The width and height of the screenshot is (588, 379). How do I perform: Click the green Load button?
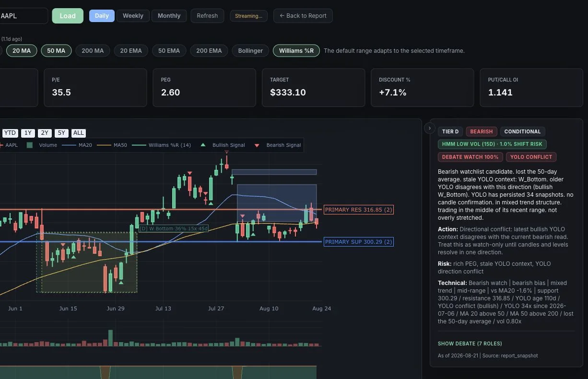point(68,16)
